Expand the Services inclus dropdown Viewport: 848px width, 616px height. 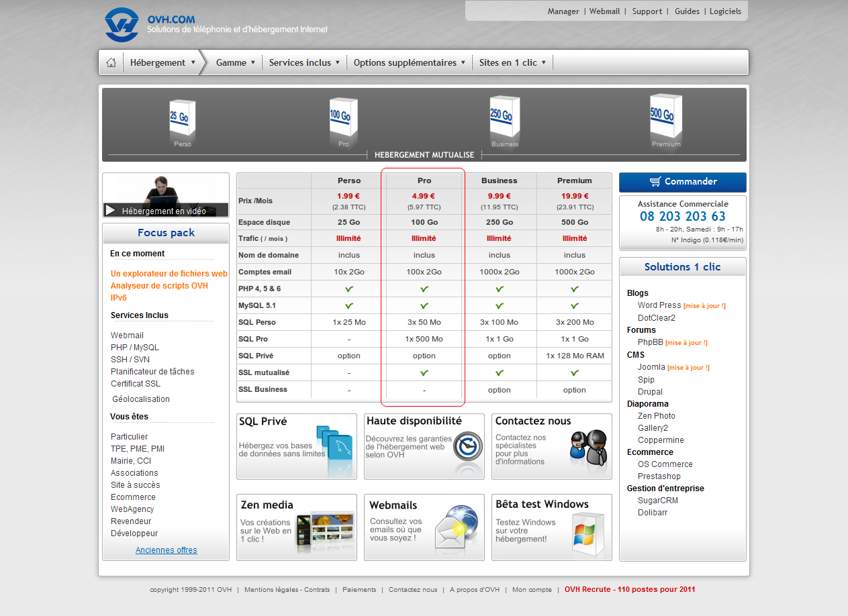pyautogui.click(x=305, y=62)
